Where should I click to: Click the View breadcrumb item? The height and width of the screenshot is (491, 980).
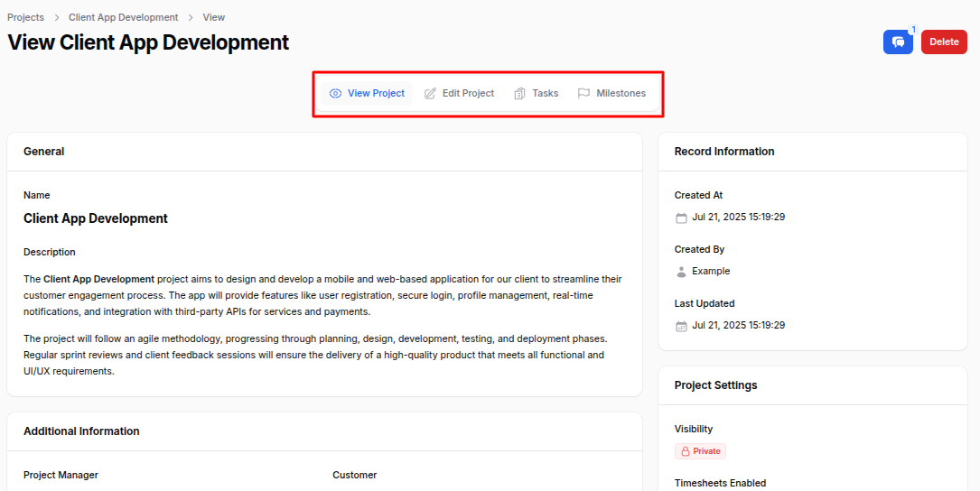pyautogui.click(x=214, y=17)
